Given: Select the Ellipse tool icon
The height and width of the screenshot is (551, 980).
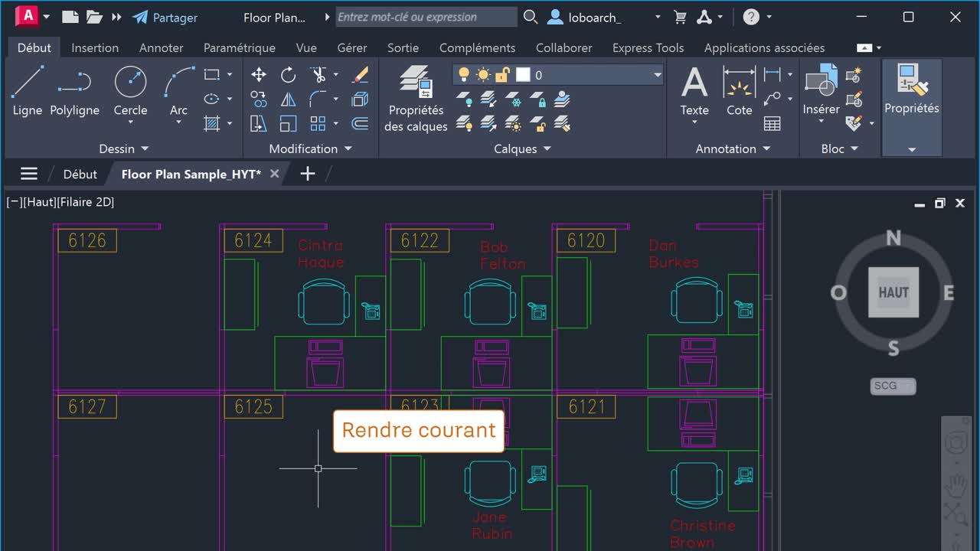Looking at the screenshot, I should (212, 99).
